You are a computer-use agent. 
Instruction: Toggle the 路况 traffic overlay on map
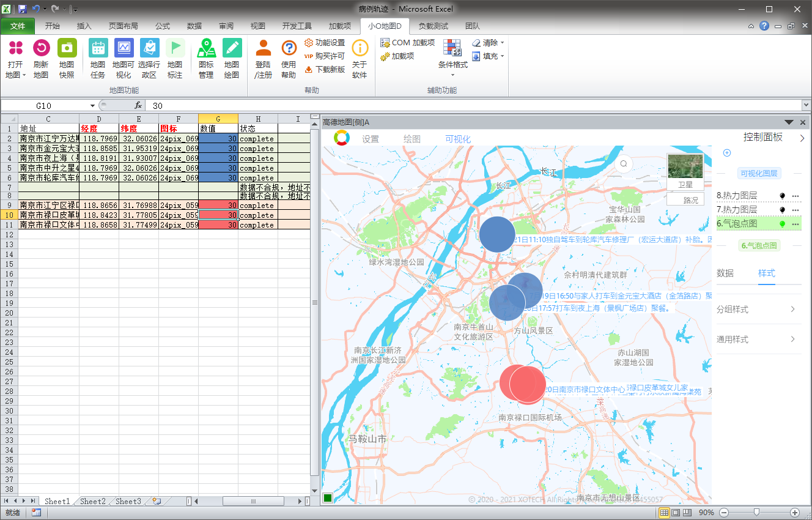685,200
